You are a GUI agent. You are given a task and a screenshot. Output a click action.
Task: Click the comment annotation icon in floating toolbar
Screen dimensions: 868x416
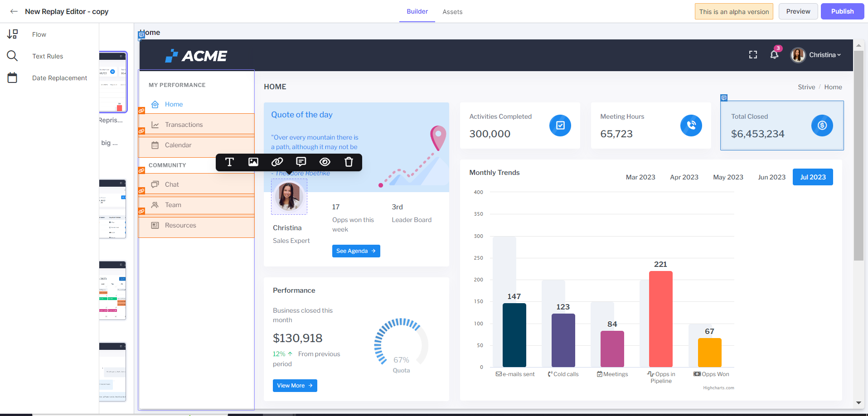pos(301,162)
